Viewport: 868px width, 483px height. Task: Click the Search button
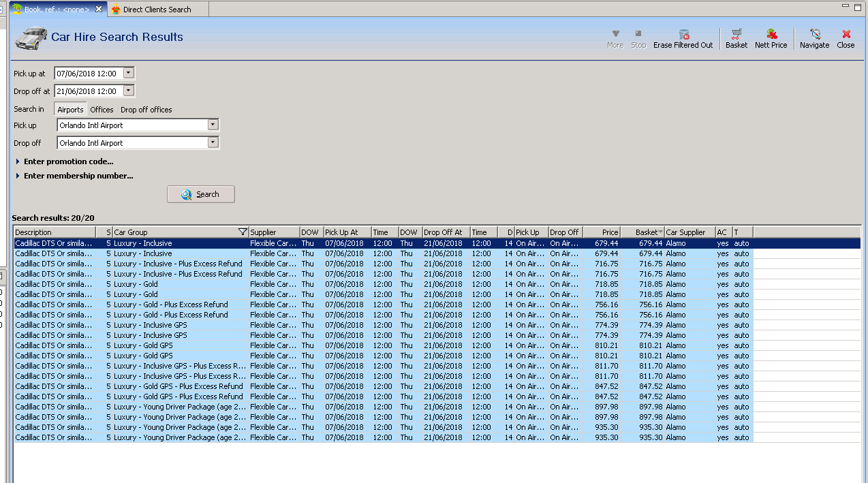pyautogui.click(x=201, y=194)
